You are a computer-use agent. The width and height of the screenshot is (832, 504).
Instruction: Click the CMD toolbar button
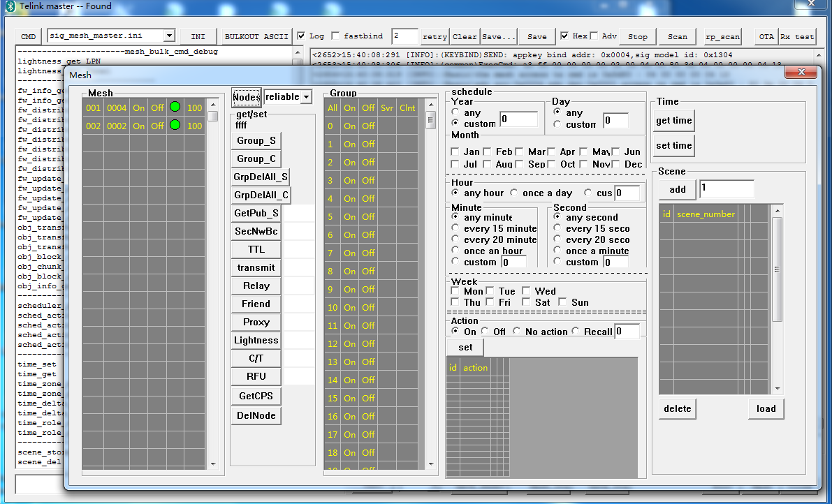click(x=28, y=36)
